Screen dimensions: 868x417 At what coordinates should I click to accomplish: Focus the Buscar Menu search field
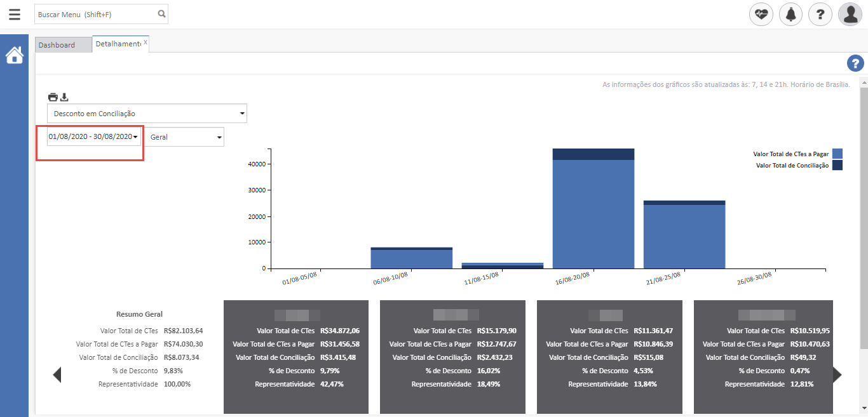[94, 14]
